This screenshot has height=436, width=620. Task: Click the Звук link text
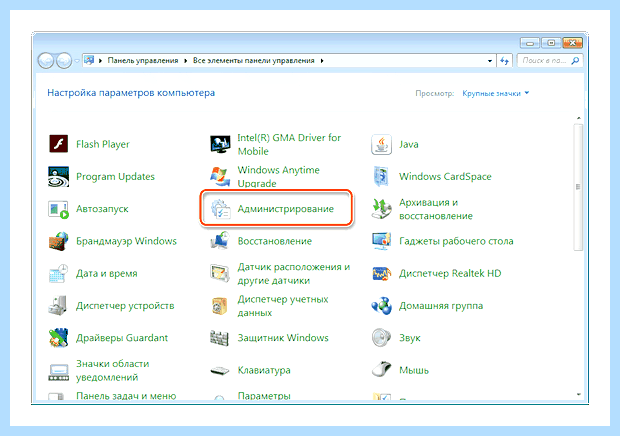pos(410,338)
